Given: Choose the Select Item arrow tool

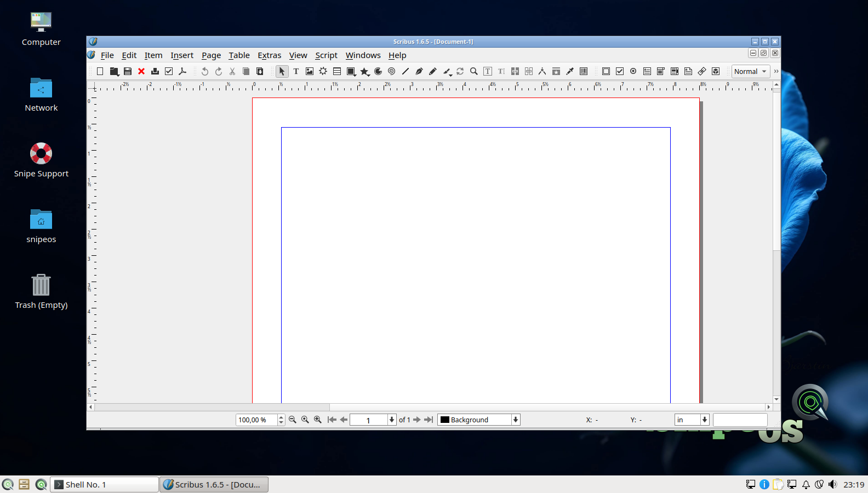Looking at the screenshot, I should point(282,71).
